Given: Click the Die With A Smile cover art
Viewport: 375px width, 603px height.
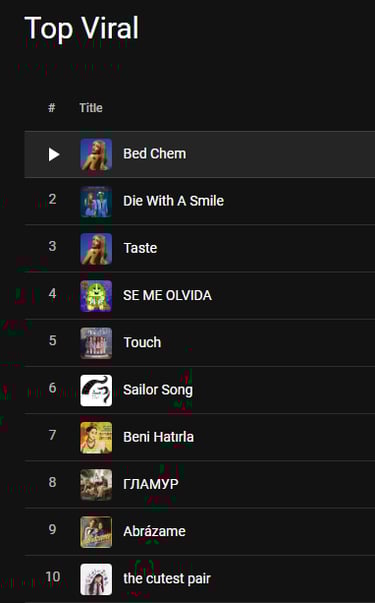Looking at the screenshot, I should click(96, 202).
